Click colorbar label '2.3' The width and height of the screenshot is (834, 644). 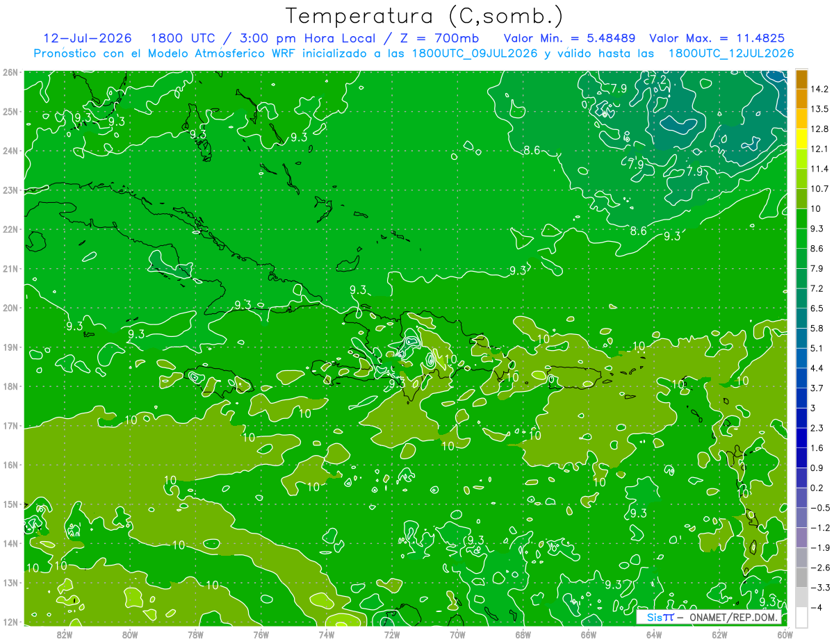pyautogui.click(x=818, y=428)
